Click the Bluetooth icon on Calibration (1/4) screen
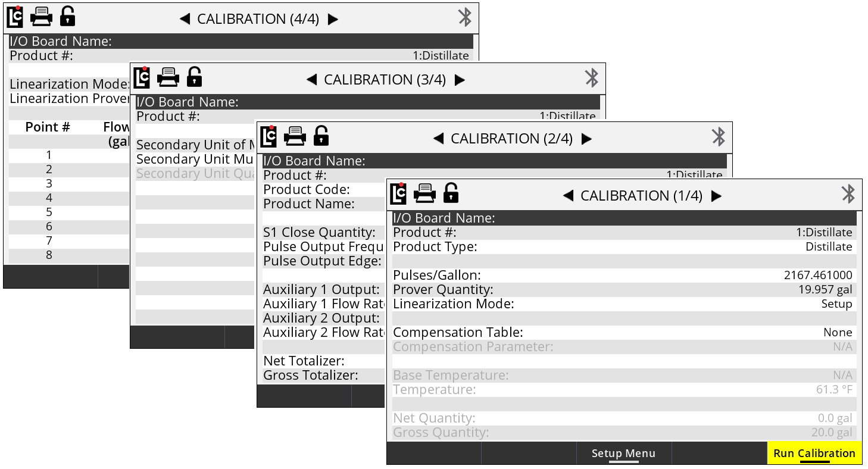Image resolution: width=868 pixels, height=469 pixels. 848,194
